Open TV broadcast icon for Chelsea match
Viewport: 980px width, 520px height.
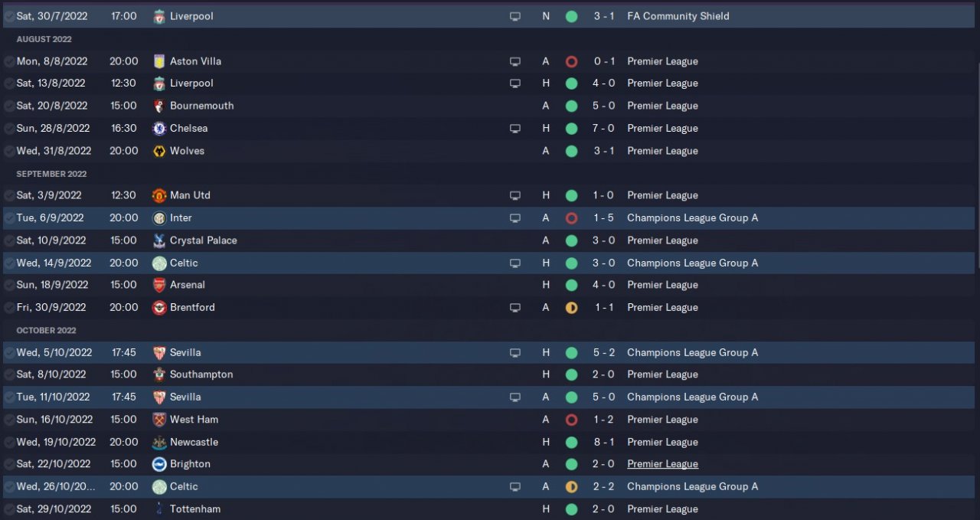coord(515,129)
